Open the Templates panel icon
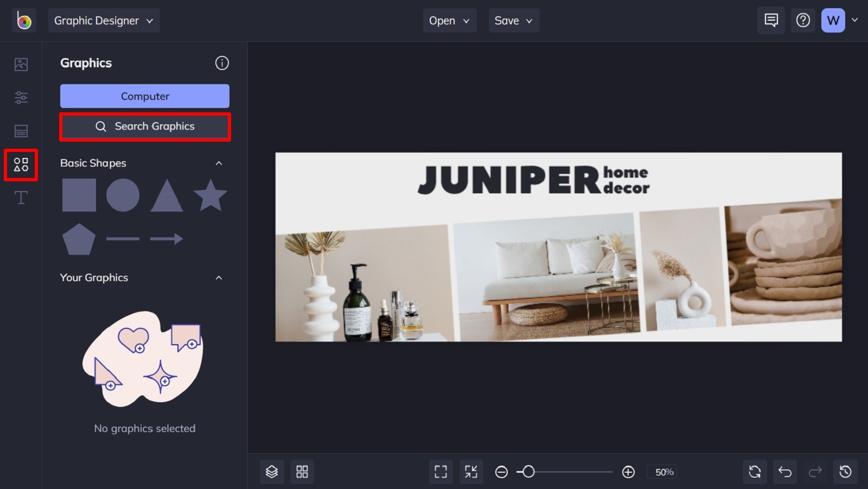Viewport: 868px width, 489px height. point(21,131)
